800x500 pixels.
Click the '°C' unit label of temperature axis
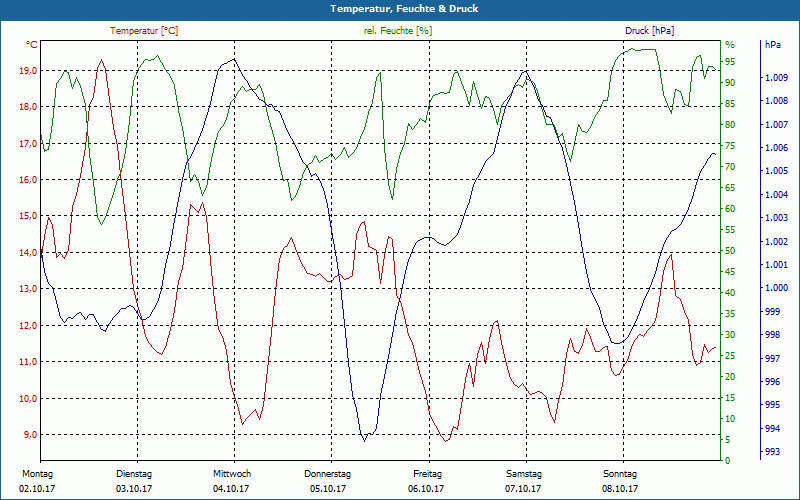point(32,45)
